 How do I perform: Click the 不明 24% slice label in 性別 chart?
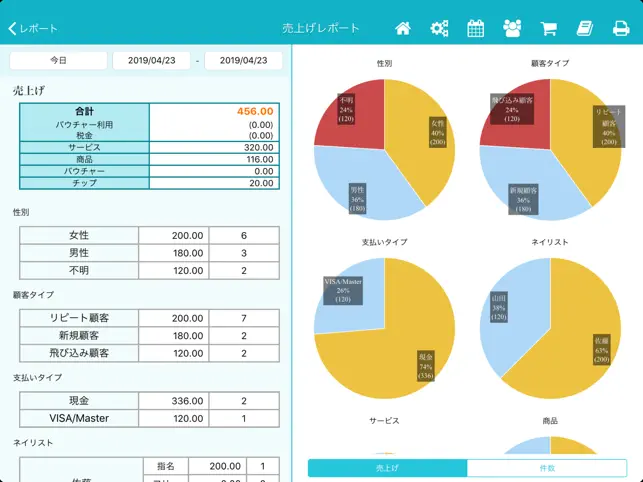coord(346,110)
